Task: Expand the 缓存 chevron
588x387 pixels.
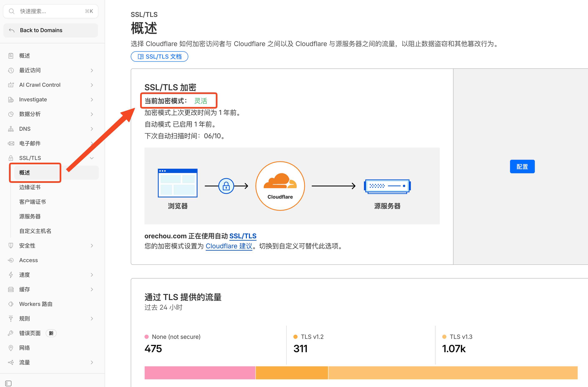Action: coord(92,289)
